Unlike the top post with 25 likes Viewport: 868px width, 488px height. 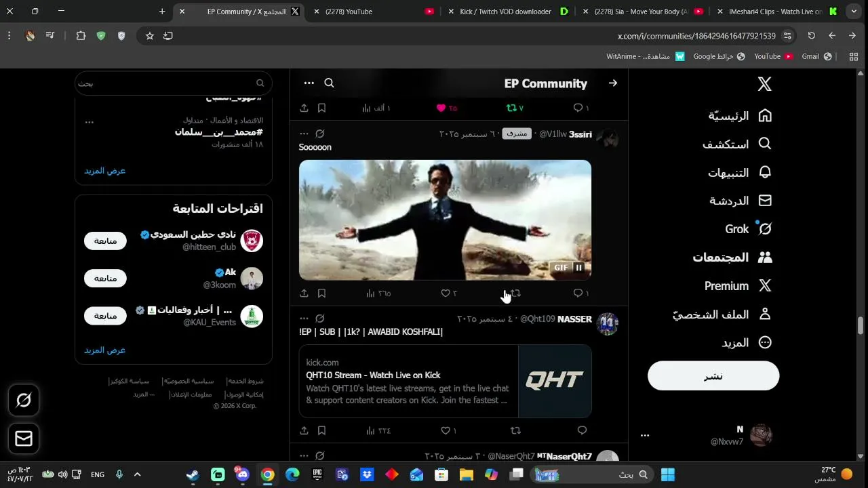pyautogui.click(x=447, y=108)
